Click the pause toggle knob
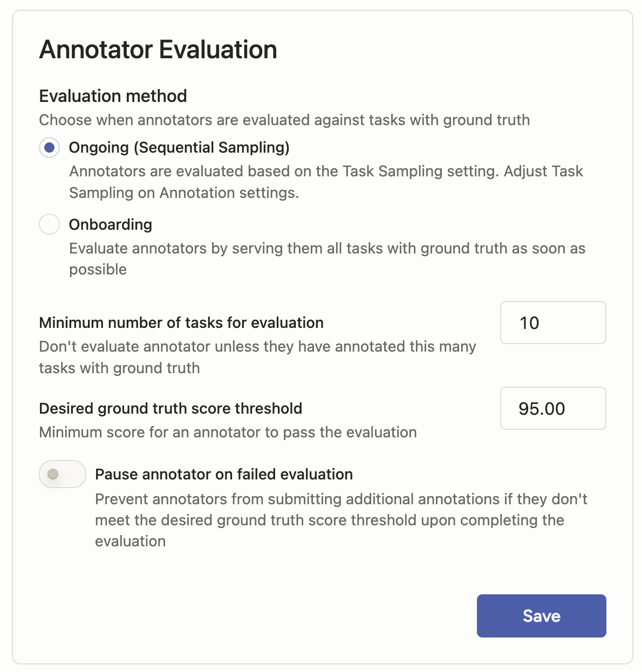642x672 pixels. [x=53, y=474]
